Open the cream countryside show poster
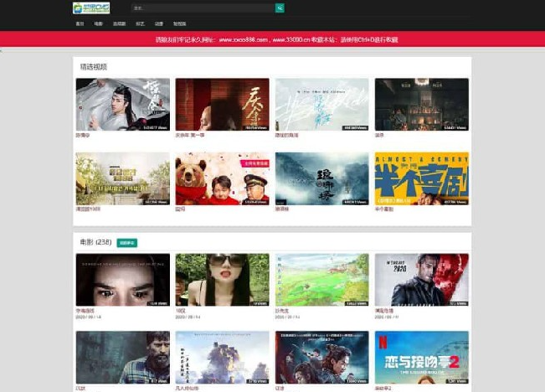The image size is (545, 392). point(123,178)
